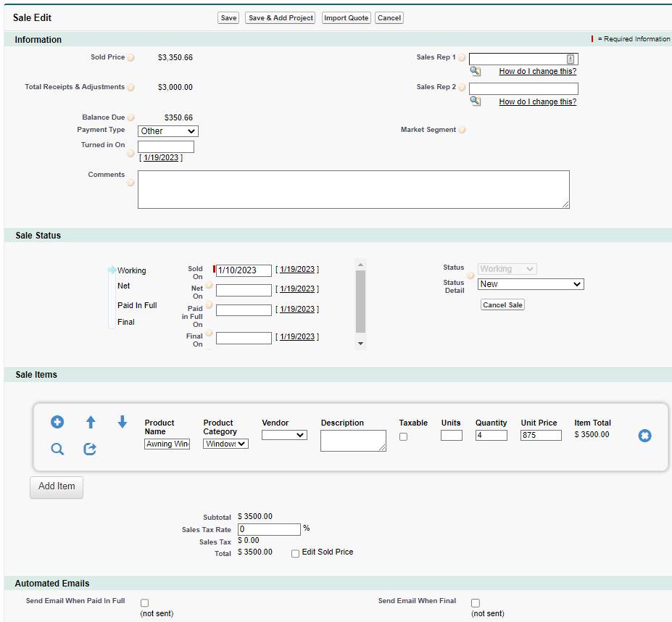Click the Cancel button at the top
This screenshot has width=672, height=622.
click(389, 18)
